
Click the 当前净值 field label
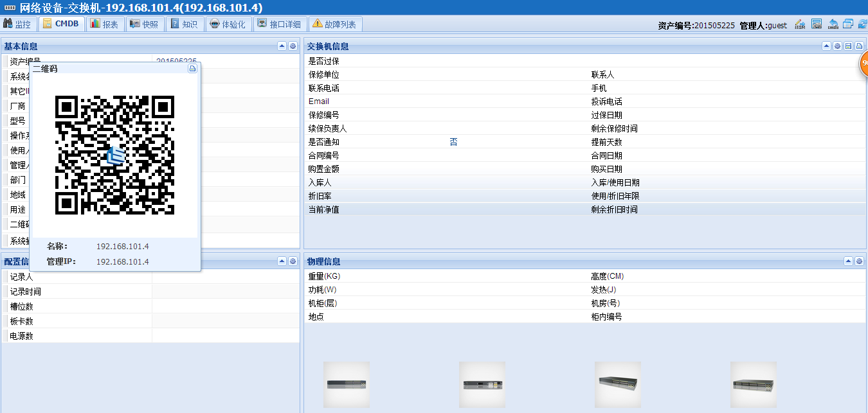click(x=323, y=209)
